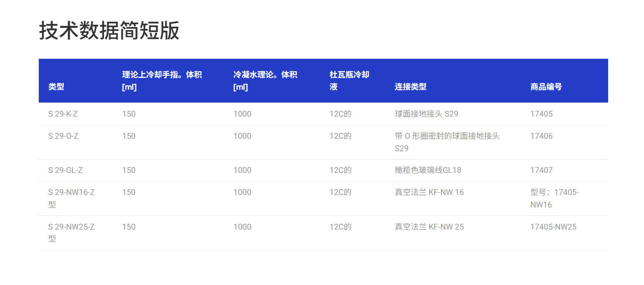Select the 商品编号 column header
This screenshot has height=285, width=644.
point(546,87)
